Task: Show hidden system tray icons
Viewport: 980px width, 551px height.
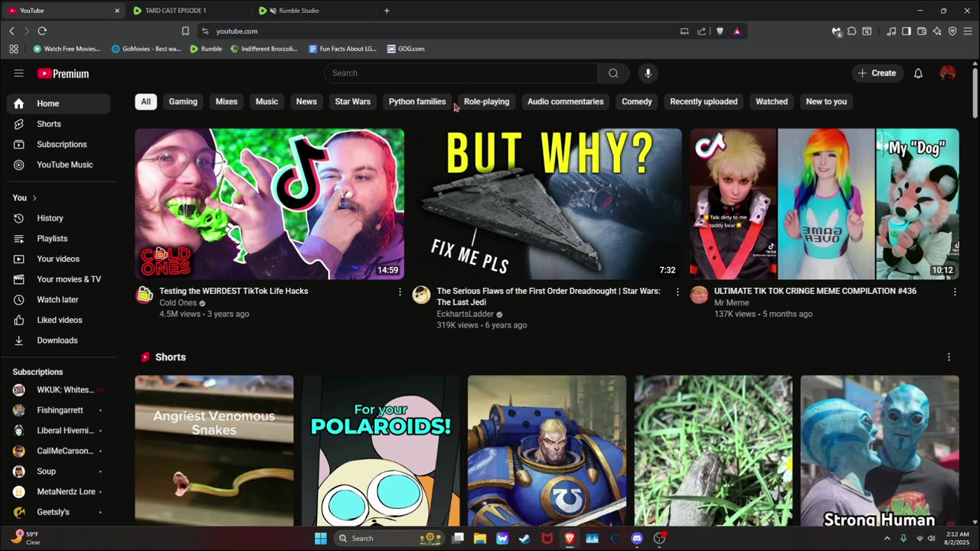Action: coord(887,538)
